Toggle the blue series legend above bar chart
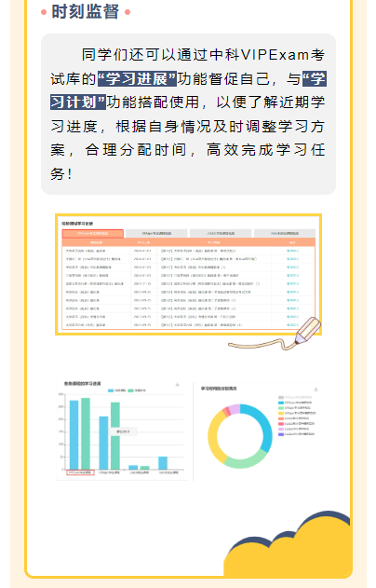The height and width of the screenshot is (588, 376). pyautogui.click(x=116, y=390)
